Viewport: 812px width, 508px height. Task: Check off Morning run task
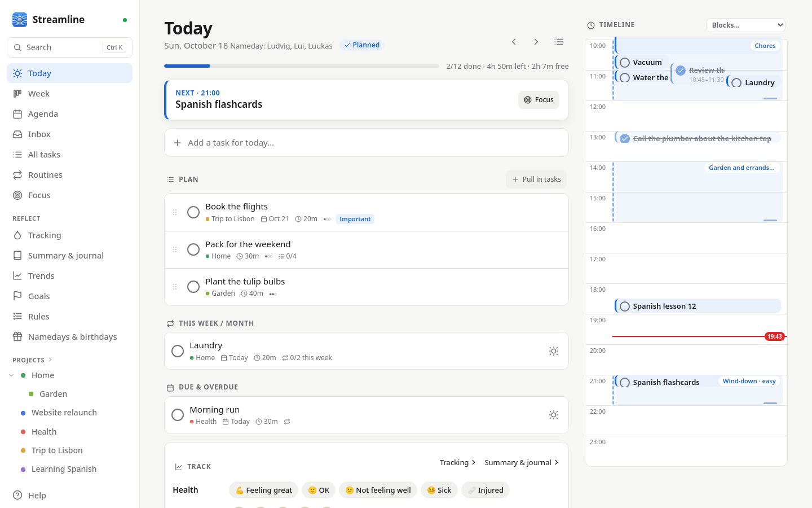point(178,415)
